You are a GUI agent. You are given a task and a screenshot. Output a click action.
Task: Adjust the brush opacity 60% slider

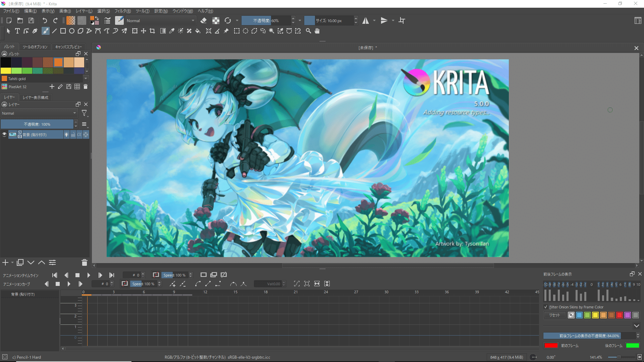pos(266,20)
